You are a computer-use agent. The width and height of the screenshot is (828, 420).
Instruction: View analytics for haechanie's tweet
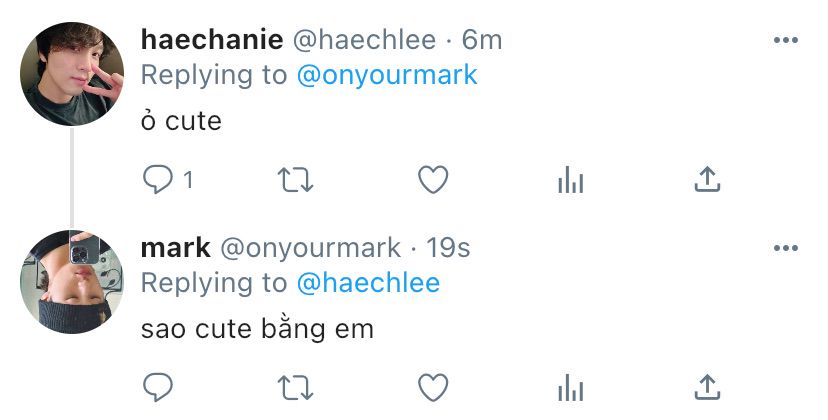[571, 180]
